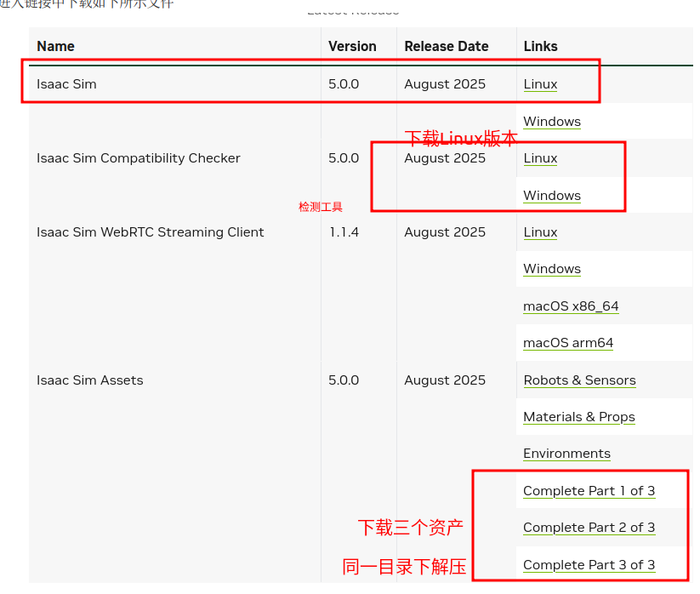Click the macOS x86_64 link
Image resolution: width=700 pixels, height=594 pixels.
(571, 306)
